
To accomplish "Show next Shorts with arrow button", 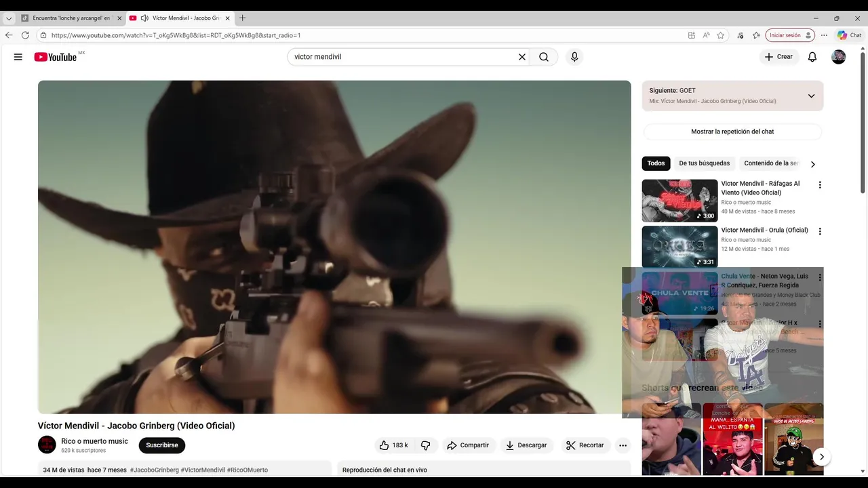I will tap(821, 457).
